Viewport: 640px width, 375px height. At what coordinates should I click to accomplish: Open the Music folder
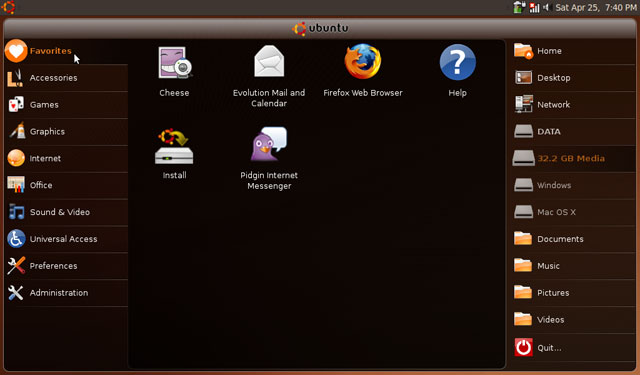[573, 266]
